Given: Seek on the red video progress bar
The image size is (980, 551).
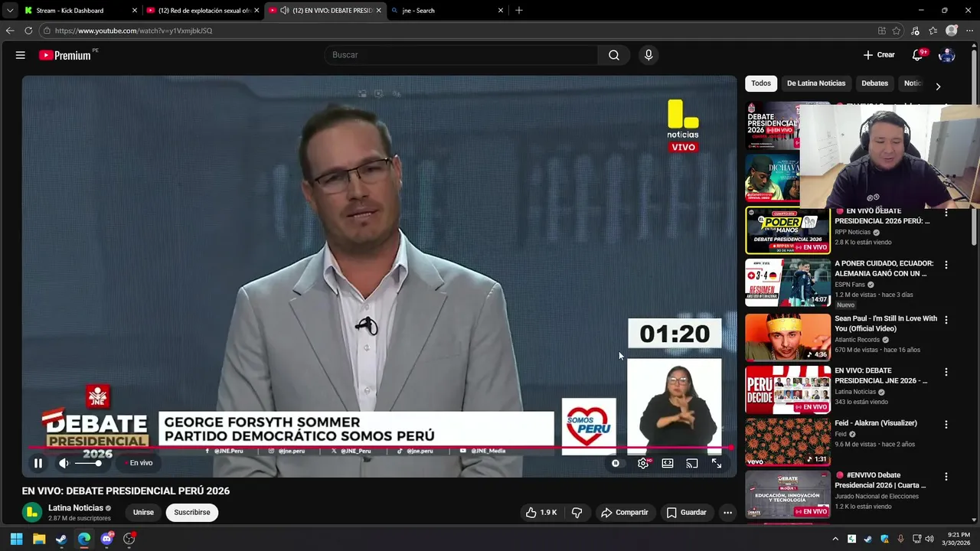Looking at the screenshot, I should tap(380, 447).
